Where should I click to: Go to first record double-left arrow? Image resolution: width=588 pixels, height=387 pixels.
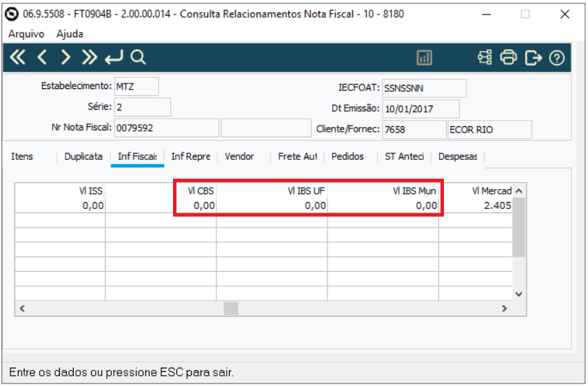(x=18, y=57)
